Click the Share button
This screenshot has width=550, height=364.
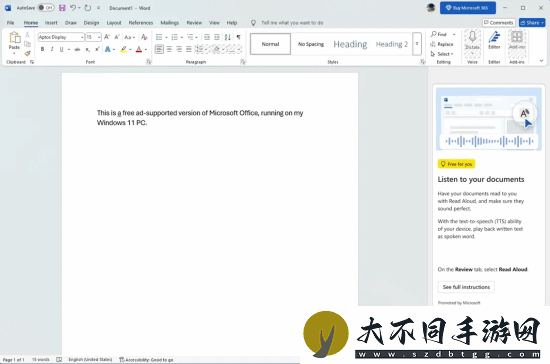[x=532, y=23]
